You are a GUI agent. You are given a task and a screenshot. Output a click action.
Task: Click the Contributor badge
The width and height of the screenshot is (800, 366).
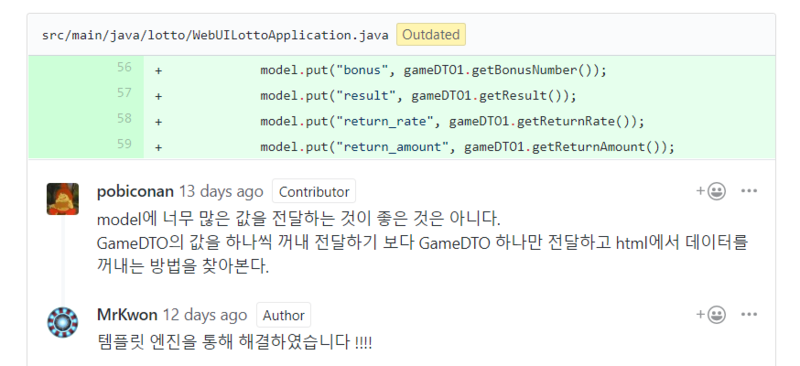[314, 192]
